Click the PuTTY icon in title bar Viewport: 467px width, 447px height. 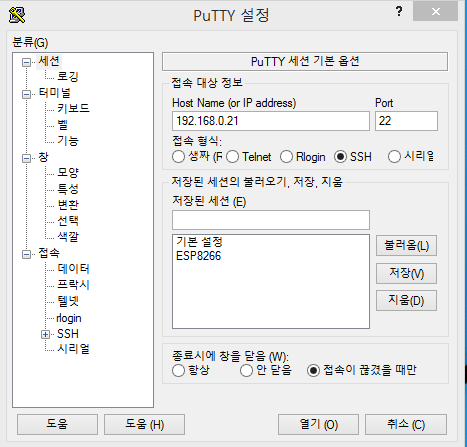tap(17, 15)
